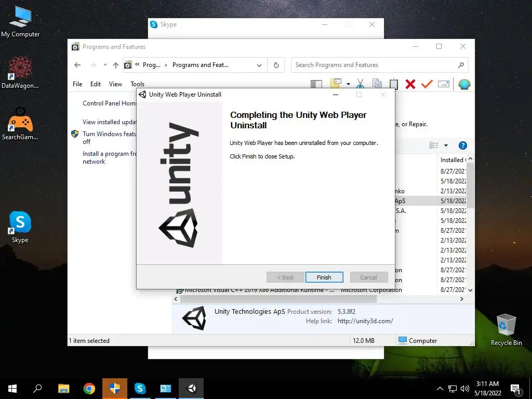The image size is (532, 399).
Task: Open the blue Help question mark
Action: click(462, 145)
